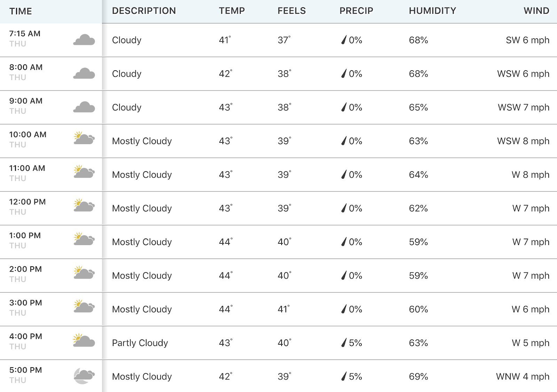Select the cloudy icon at 9:00 AM
This screenshot has width=557, height=392.
[84, 107]
